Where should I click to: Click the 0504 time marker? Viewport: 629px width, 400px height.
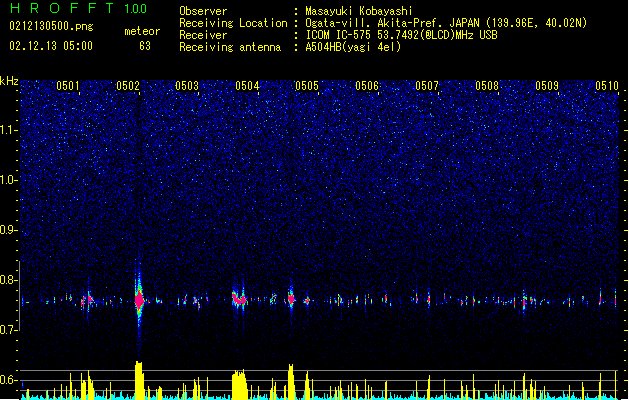click(247, 86)
